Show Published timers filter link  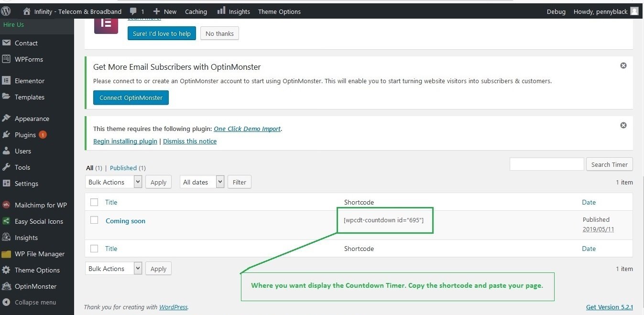click(123, 168)
